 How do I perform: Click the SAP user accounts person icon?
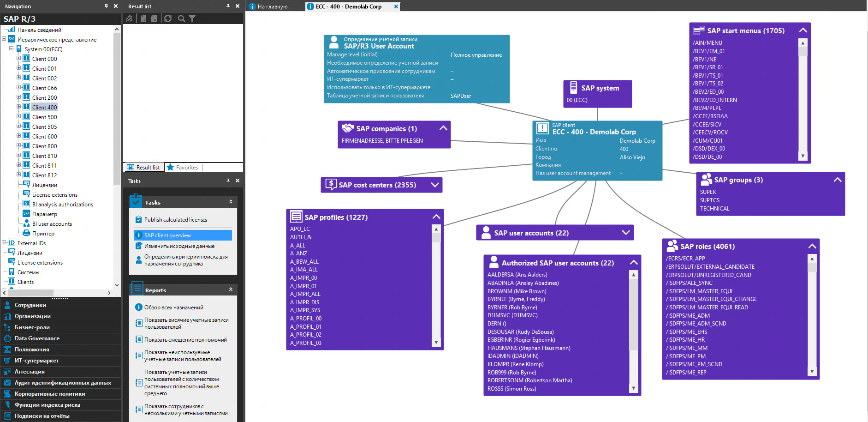click(x=486, y=232)
